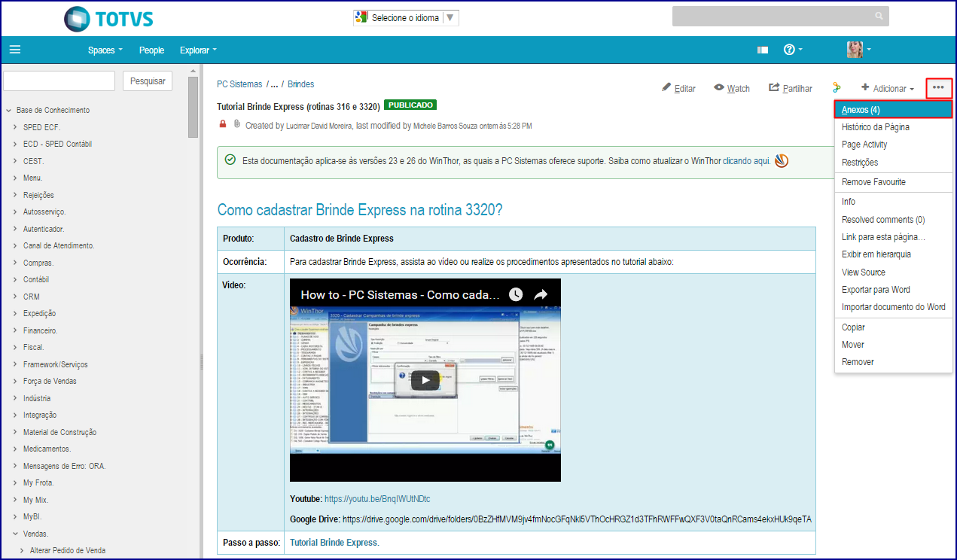Click the WinThor logo icon in notice
The width and height of the screenshot is (957, 560).
click(782, 160)
